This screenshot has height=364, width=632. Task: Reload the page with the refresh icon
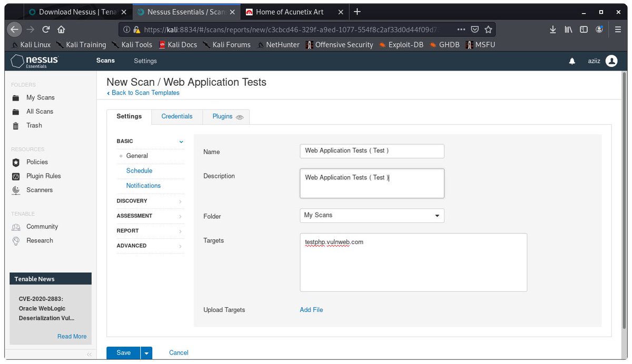[46, 29]
